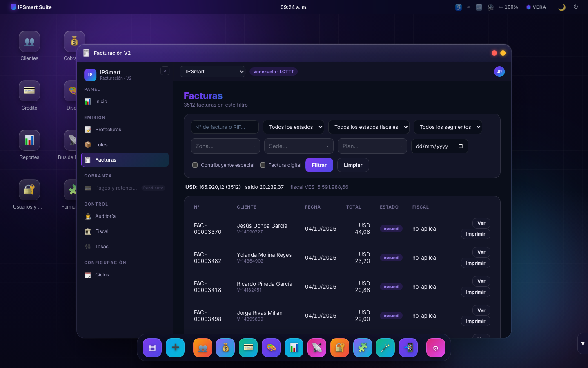Screen dimensions: 588x368
Task: Expand the Todos los segmentos dropdown
Action: [448, 127]
